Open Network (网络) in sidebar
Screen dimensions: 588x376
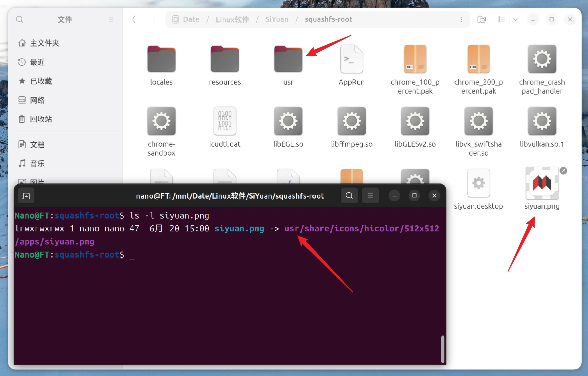pyautogui.click(x=65, y=100)
